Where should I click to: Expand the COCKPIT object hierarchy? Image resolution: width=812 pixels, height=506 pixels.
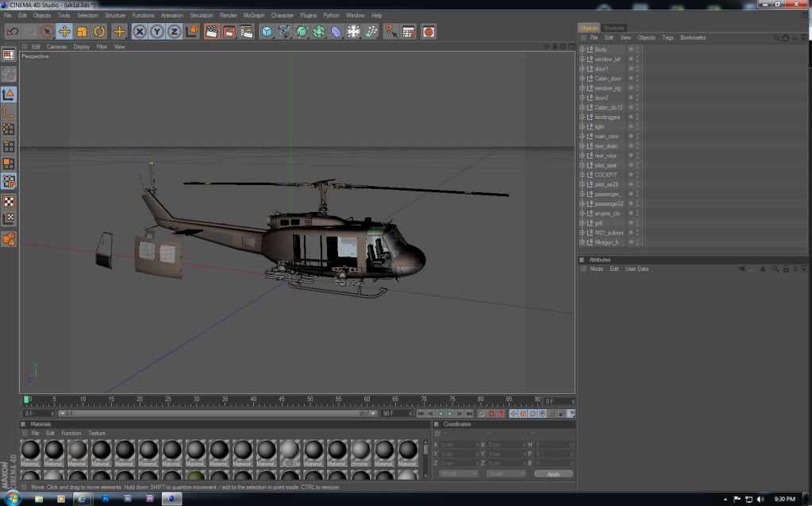coord(582,175)
